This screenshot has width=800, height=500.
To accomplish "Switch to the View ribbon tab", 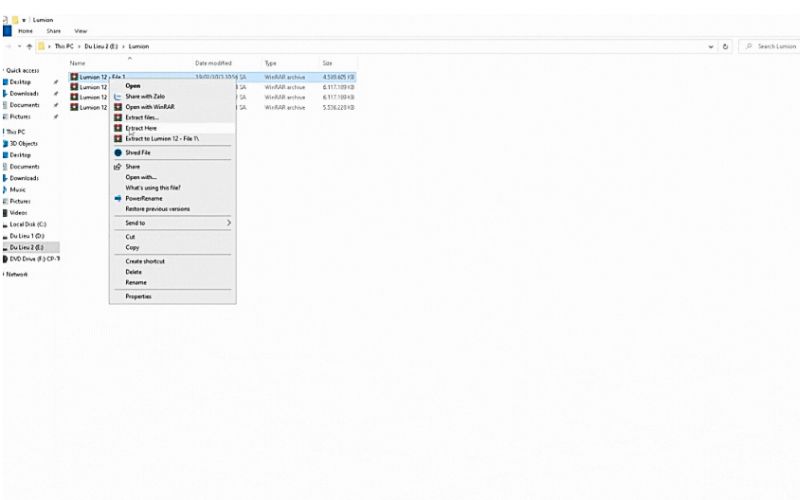I will 81,31.
